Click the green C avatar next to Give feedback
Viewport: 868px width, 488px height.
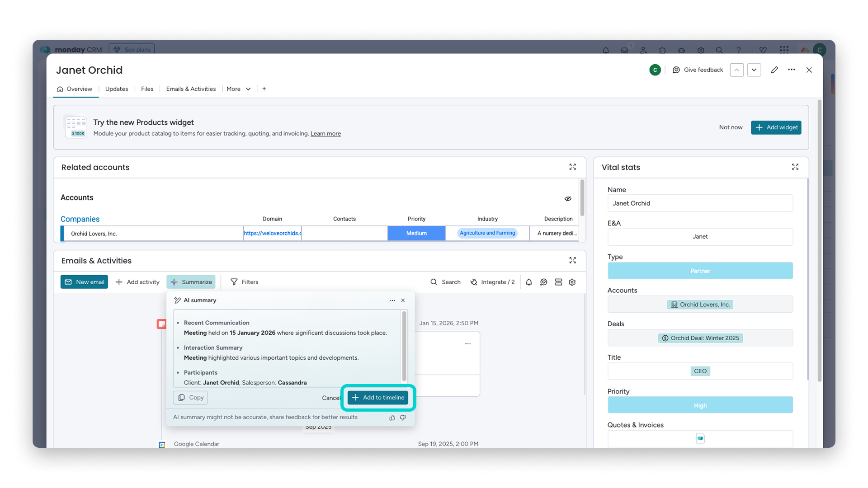(655, 70)
